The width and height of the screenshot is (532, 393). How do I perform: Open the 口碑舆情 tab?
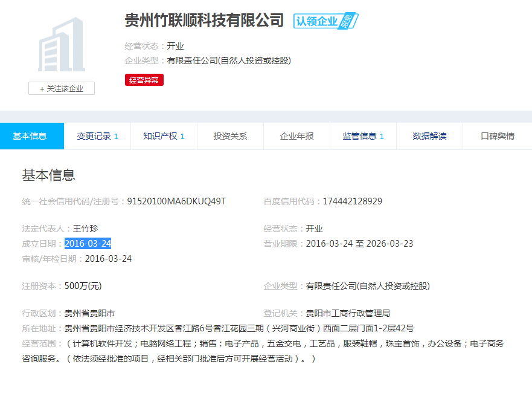click(497, 136)
